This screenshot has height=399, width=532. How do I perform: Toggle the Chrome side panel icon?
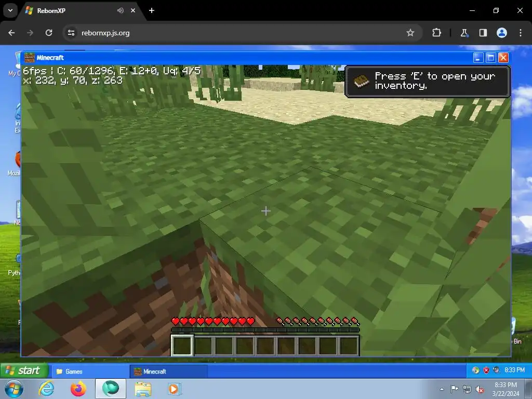pyautogui.click(x=483, y=33)
